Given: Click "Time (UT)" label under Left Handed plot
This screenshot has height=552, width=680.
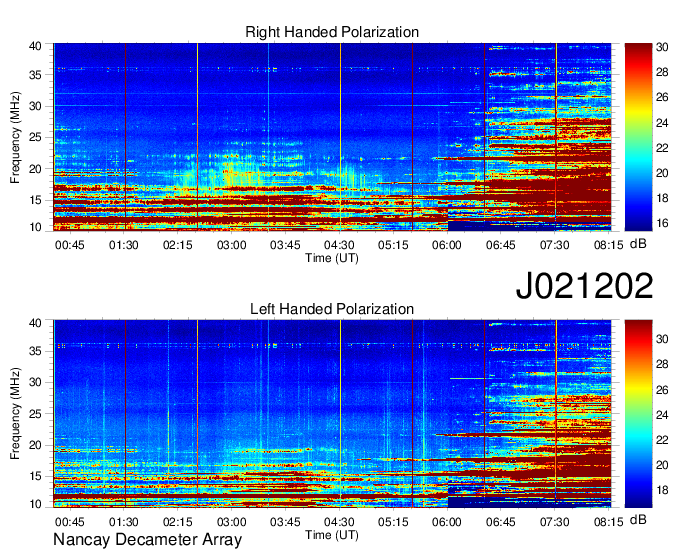Looking at the screenshot, I should coord(332,535).
